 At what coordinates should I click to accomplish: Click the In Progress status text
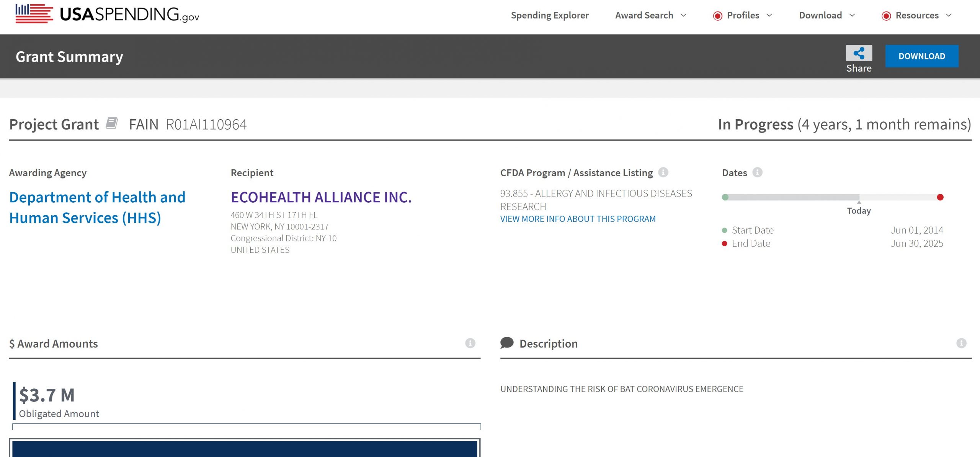tap(756, 124)
